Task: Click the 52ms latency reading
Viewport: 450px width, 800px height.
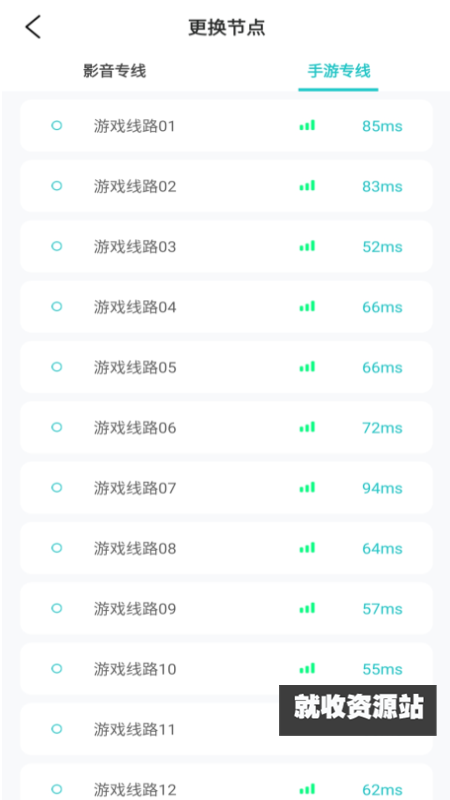Action: point(382,247)
